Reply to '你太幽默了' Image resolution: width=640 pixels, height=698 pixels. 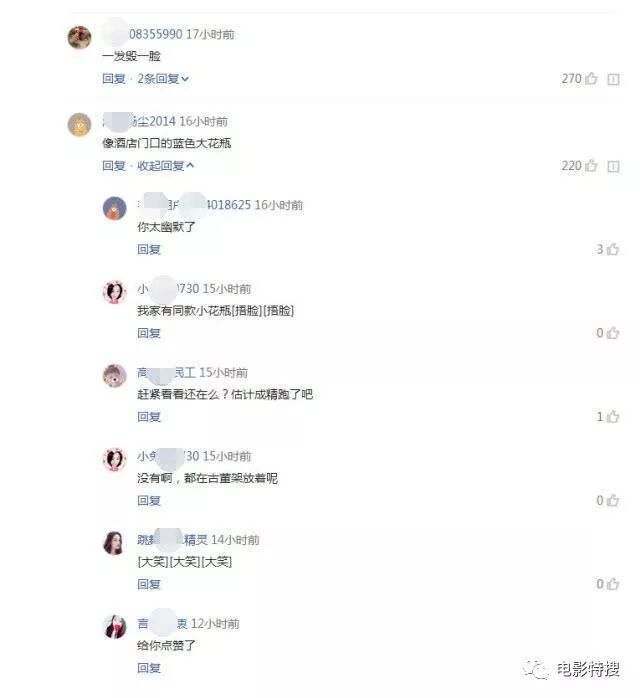(149, 249)
